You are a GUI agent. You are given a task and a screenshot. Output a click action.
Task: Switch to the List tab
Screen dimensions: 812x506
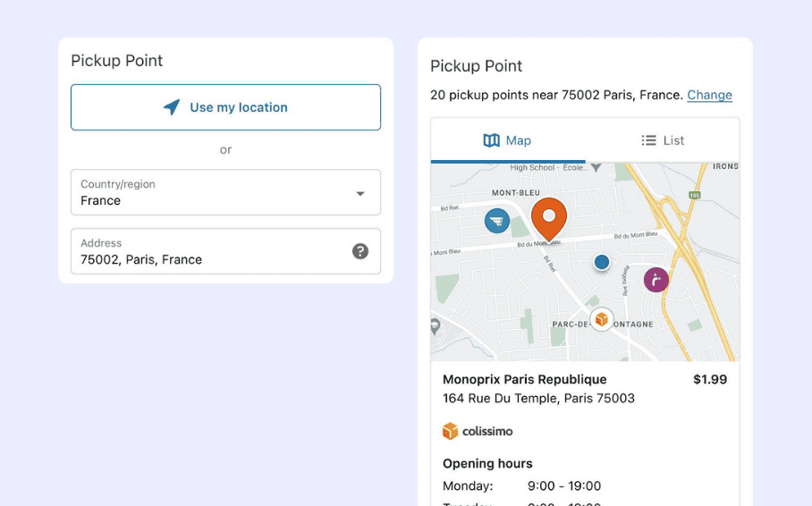663,140
